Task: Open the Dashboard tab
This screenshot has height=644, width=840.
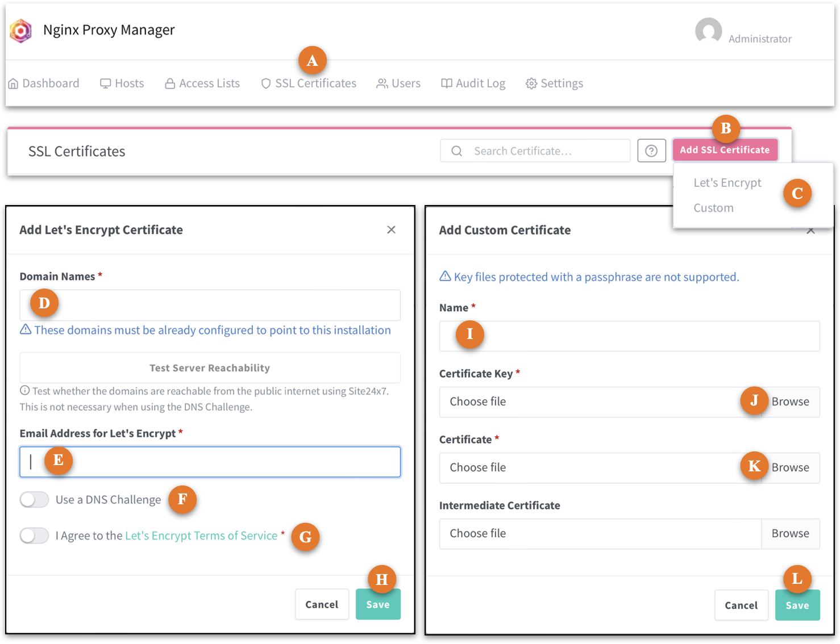Action: tap(44, 83)
